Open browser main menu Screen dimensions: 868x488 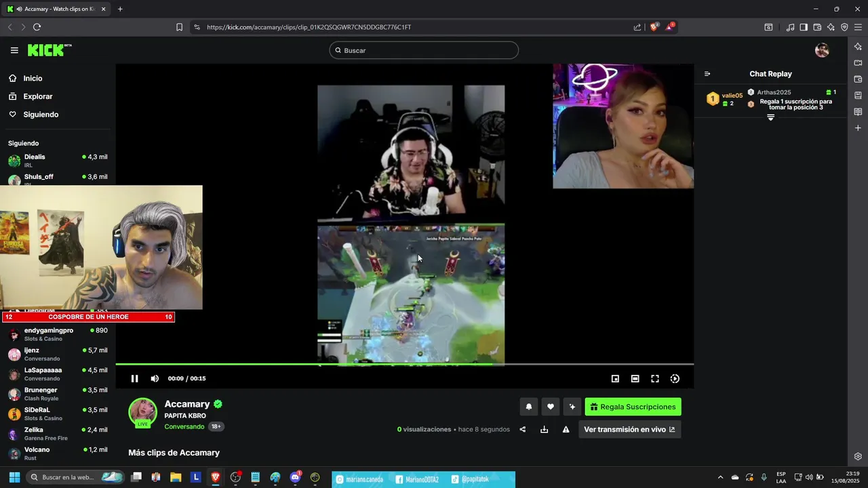858,27
